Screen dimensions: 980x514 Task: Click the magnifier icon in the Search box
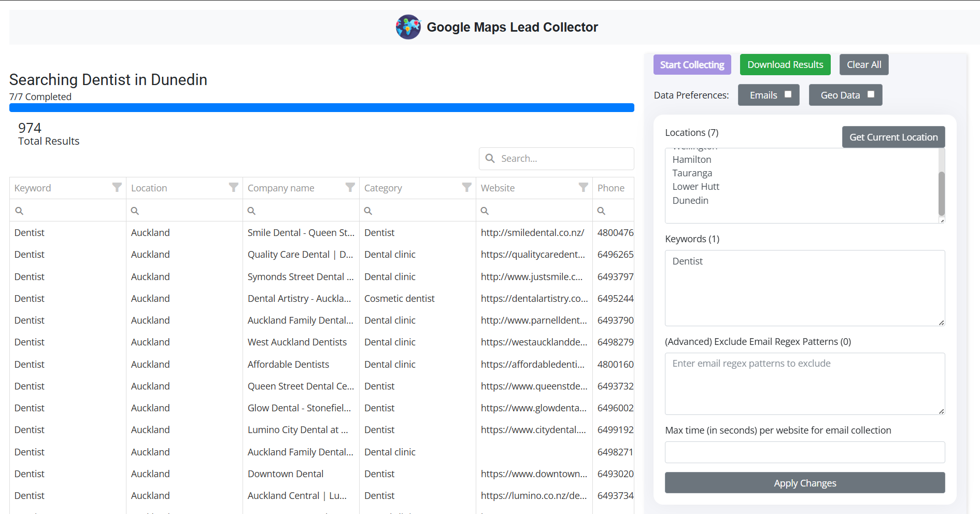tap(490, 158)
